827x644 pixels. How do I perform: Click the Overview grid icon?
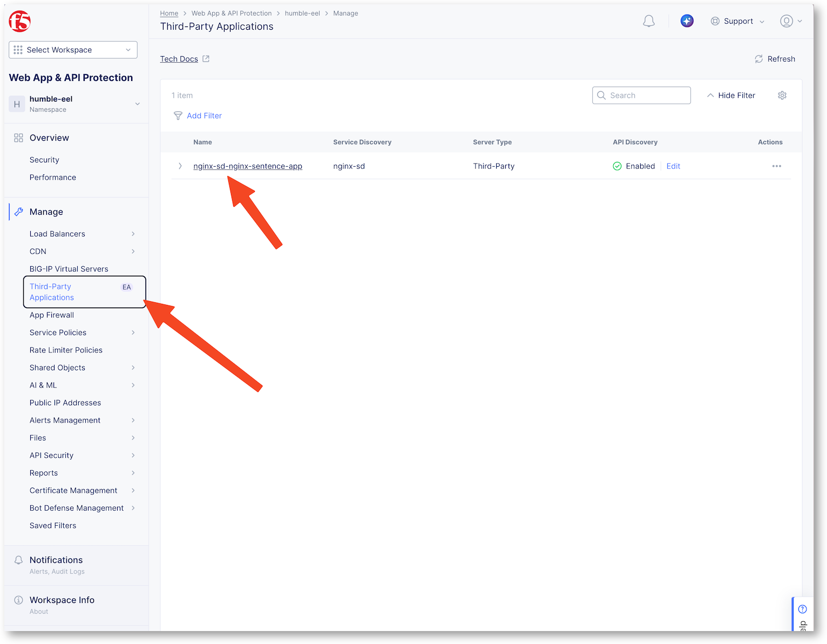coord(19,138)
